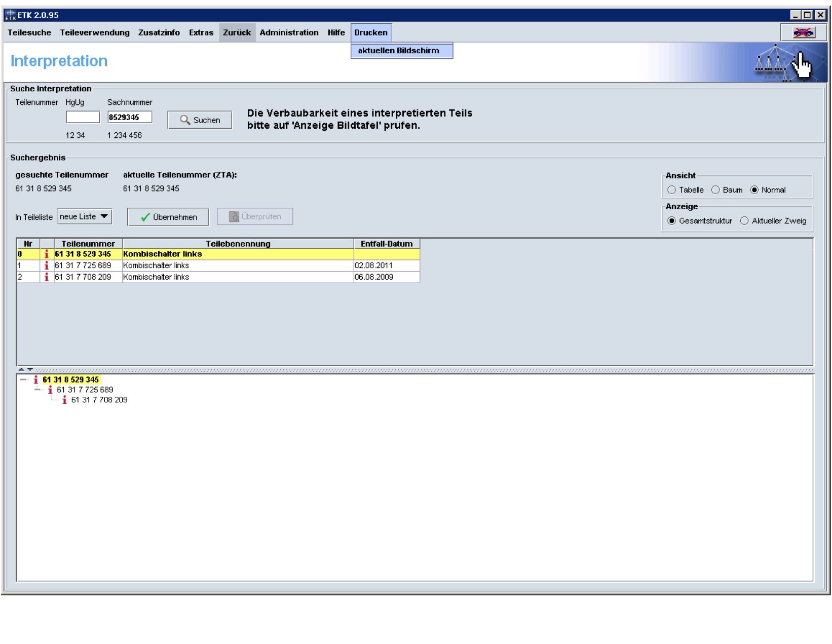Click tree info icon beside 61 31 7 725 689
Image resolution: width=832 pixels, height=644 pixels.
(50, 390)
